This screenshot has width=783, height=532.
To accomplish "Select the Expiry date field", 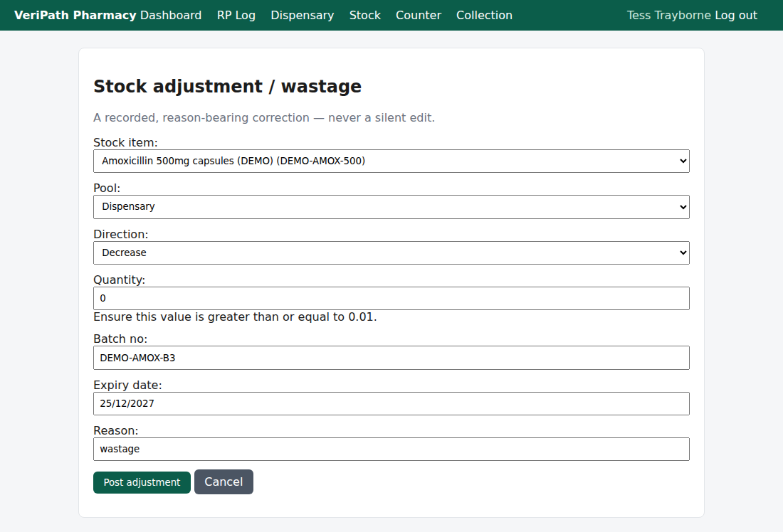I will pos(391,403).
